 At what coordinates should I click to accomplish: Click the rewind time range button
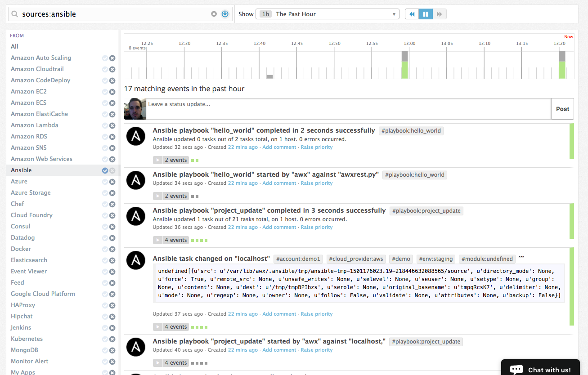(x=412, y=14)
